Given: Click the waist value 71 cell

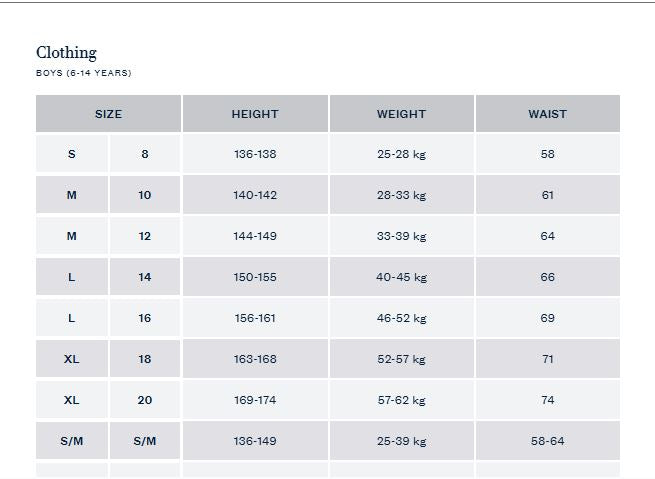Looking at the screenshot, I should coord(547,359).
